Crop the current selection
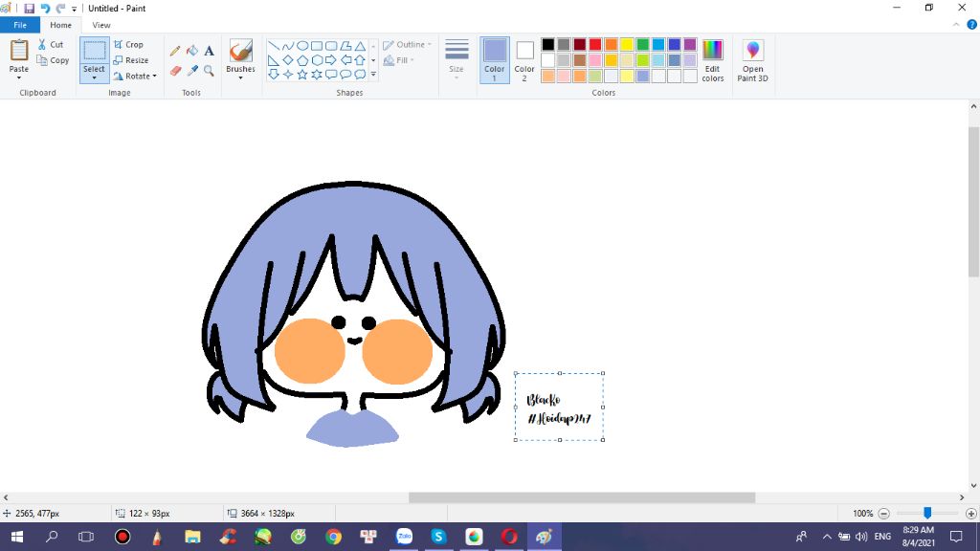 (127, 44)
